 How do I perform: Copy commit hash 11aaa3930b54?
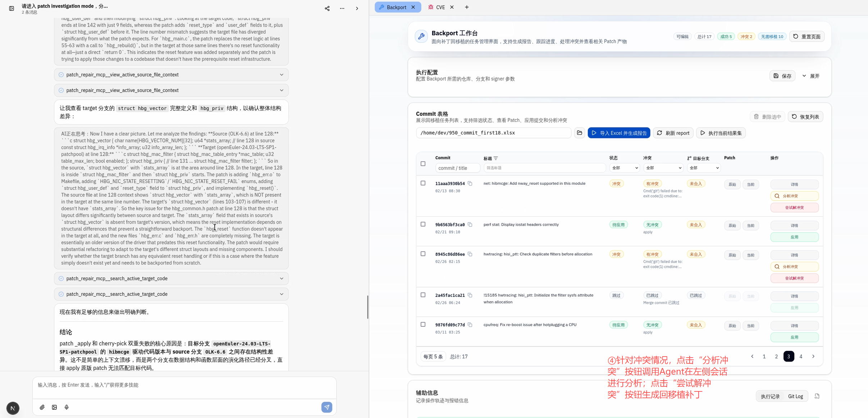[x=470, y=184]
